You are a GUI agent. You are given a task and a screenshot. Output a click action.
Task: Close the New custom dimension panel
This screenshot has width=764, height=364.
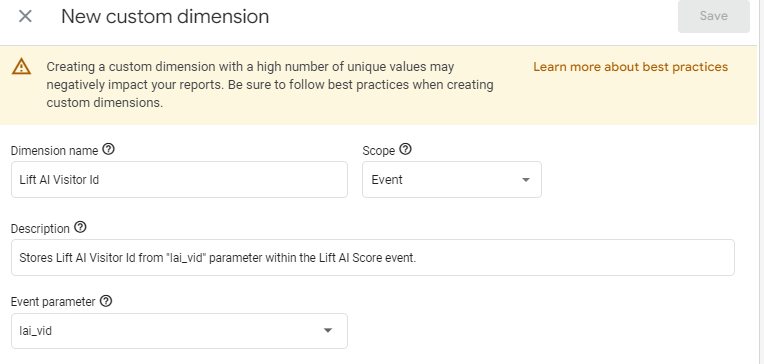25,17
